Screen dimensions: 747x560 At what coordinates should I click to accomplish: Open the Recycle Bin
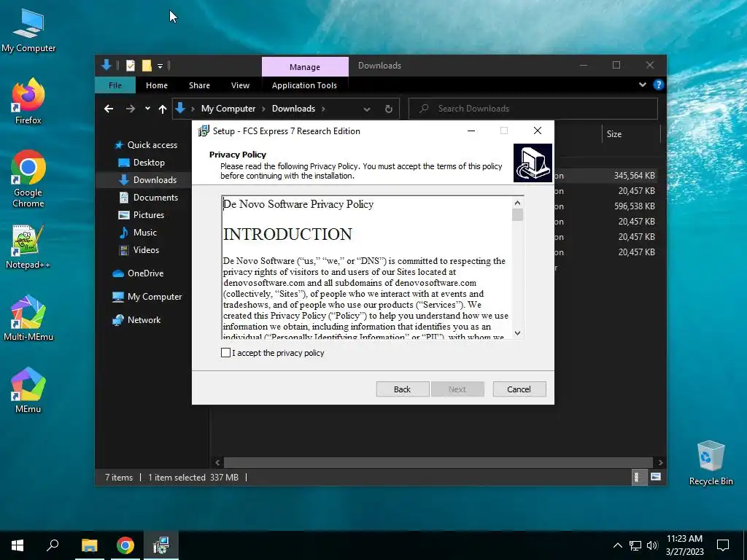coord(711,463)
